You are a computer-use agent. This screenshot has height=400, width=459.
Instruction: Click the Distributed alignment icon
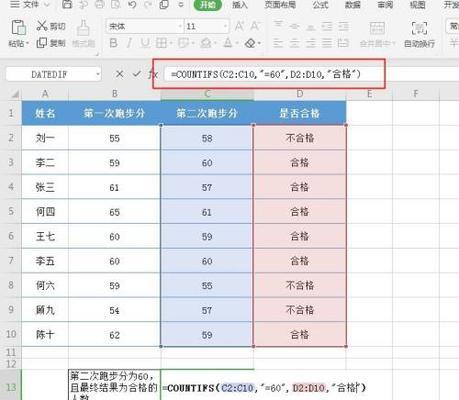point(343,43)
